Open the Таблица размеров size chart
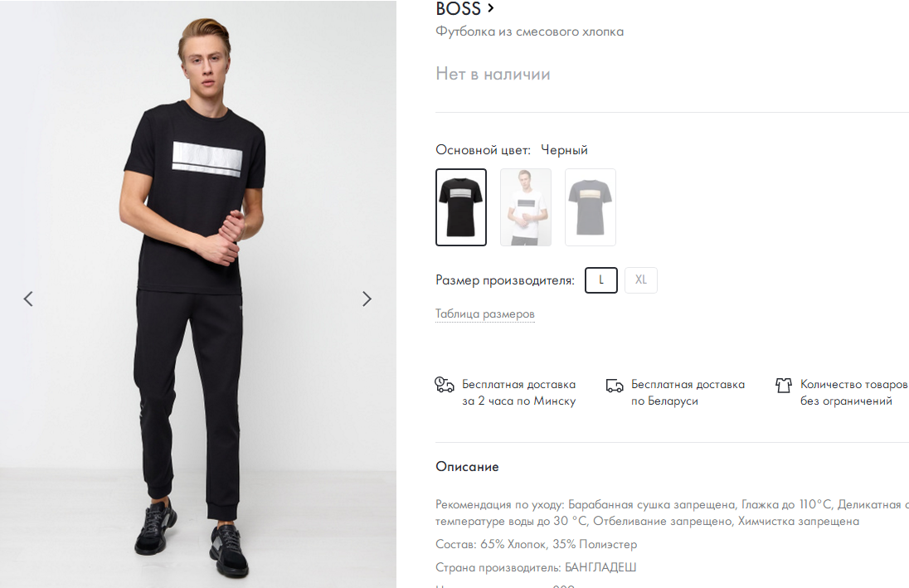The height and width of the screenshot is (588, 909). (x=485, y=314)
